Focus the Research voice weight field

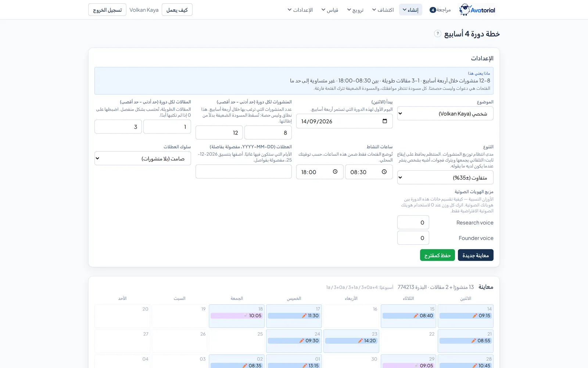[413, 223]
